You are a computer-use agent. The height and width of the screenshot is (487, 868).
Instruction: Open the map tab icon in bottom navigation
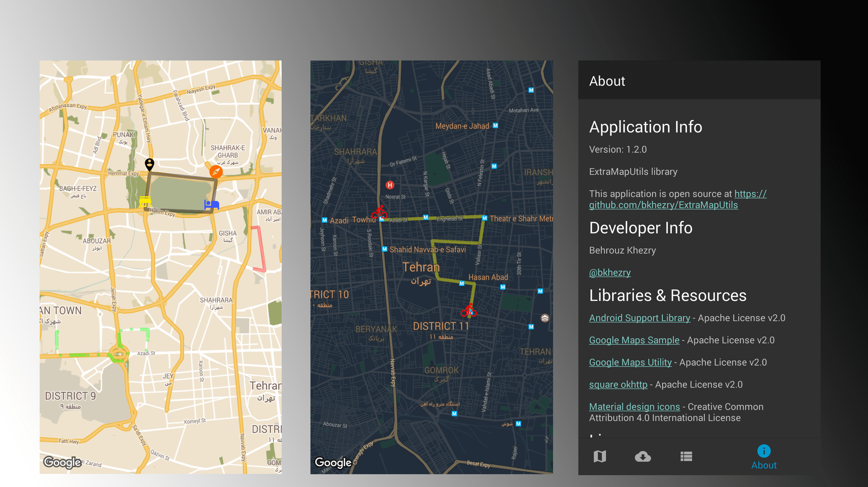click(599, 456)
